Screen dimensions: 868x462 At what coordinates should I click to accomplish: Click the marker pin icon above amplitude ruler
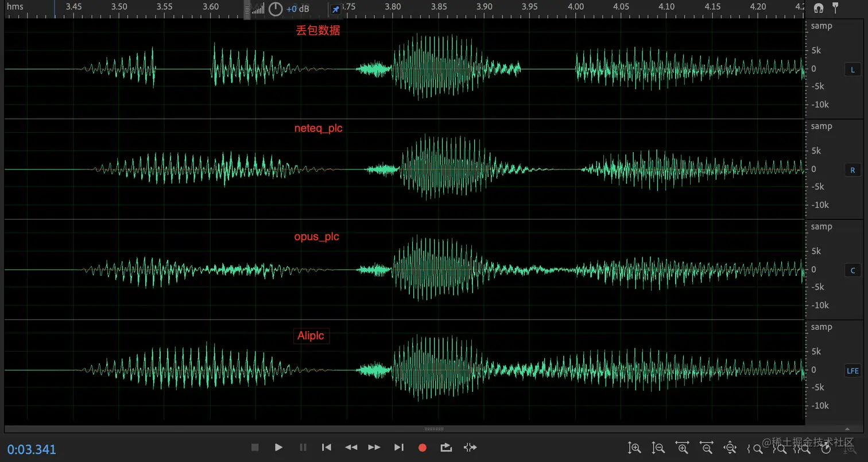[835, 7]
